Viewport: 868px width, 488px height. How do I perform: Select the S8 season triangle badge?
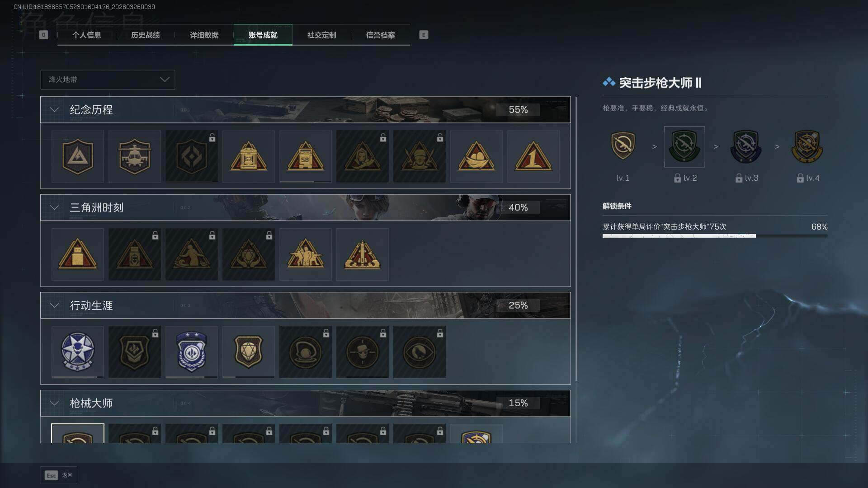tap(306, 156)
